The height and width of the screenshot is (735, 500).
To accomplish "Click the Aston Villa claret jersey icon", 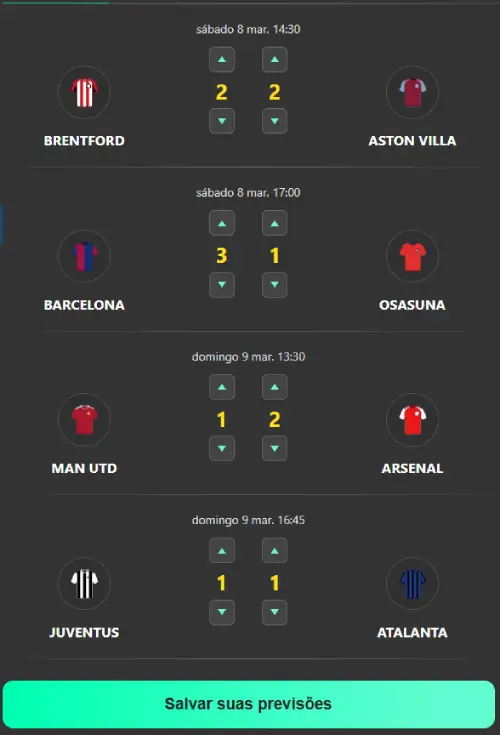I will tap(412, 92).
